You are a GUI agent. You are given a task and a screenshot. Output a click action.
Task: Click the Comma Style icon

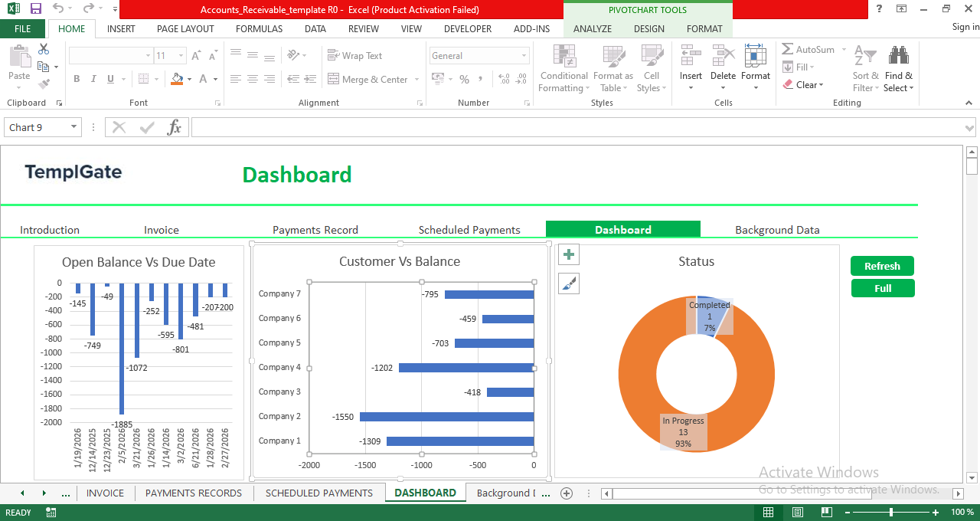(x=482, y=79)
